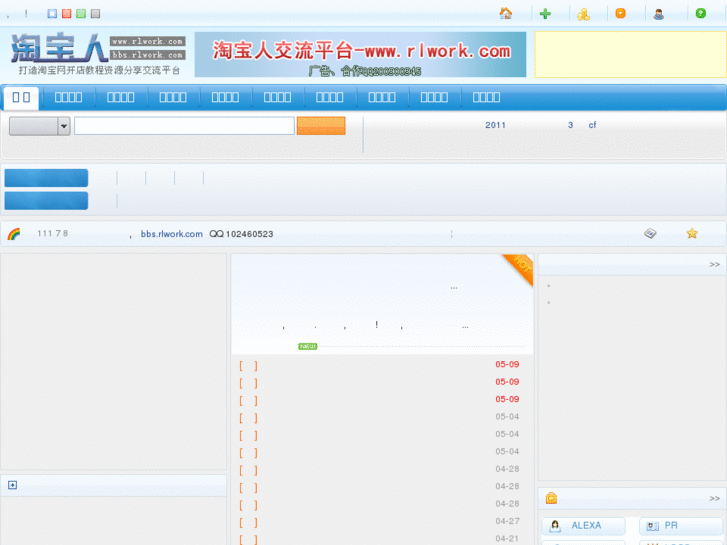727x545 pixels.
Task: Open the "2011" link
Action: pyautogui.click(x=495, y=125)
